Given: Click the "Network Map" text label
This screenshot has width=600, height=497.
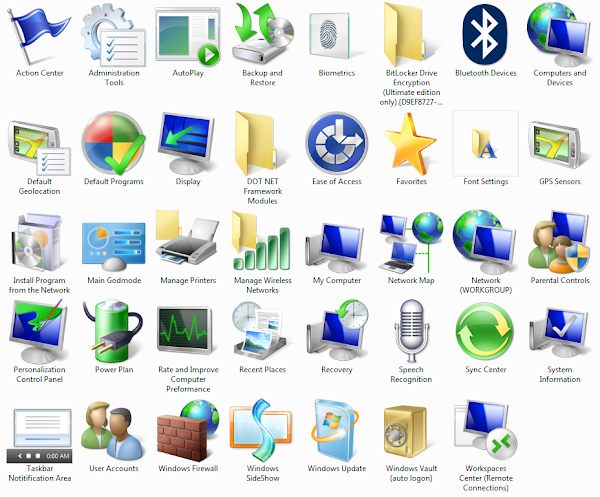Looking at the screenshot, I should point(411,280).
